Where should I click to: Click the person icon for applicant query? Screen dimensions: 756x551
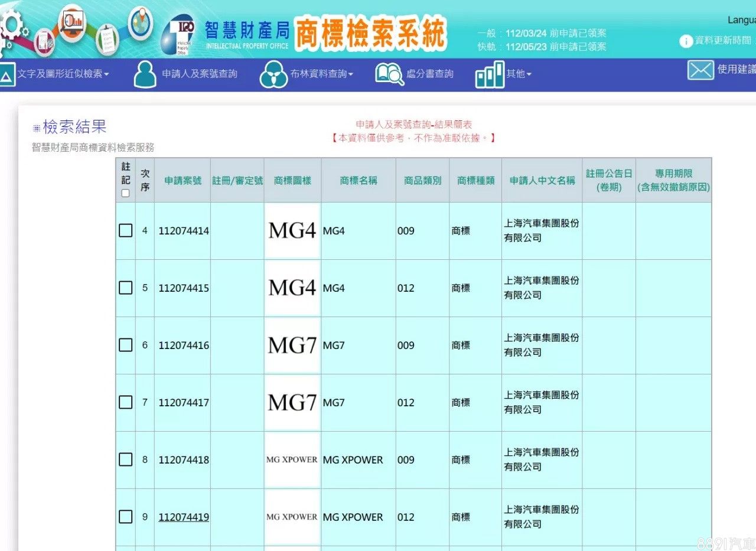point(145,74)
